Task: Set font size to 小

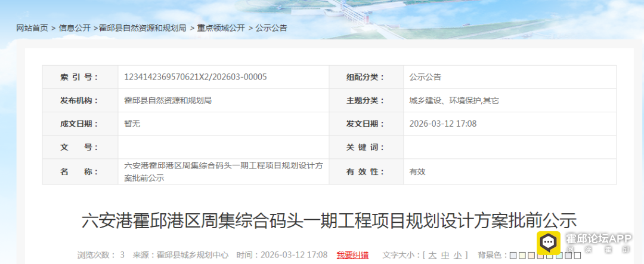Action: tap(457, 256)
